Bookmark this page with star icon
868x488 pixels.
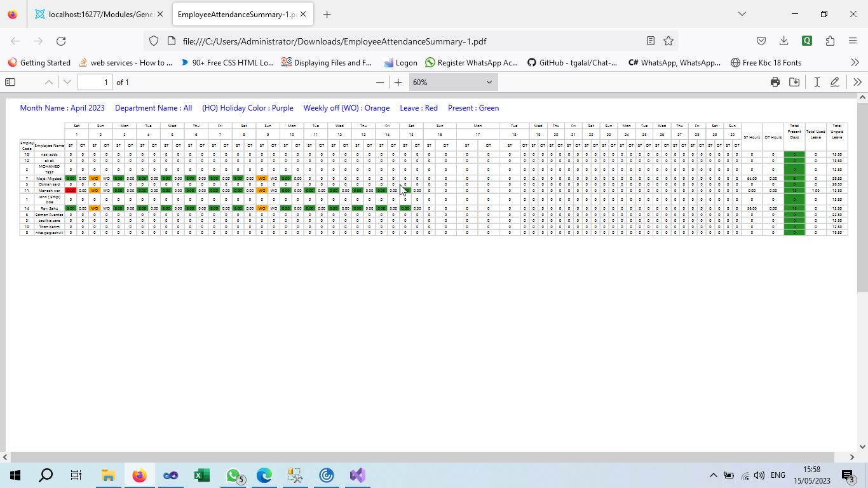click(668, 41)
